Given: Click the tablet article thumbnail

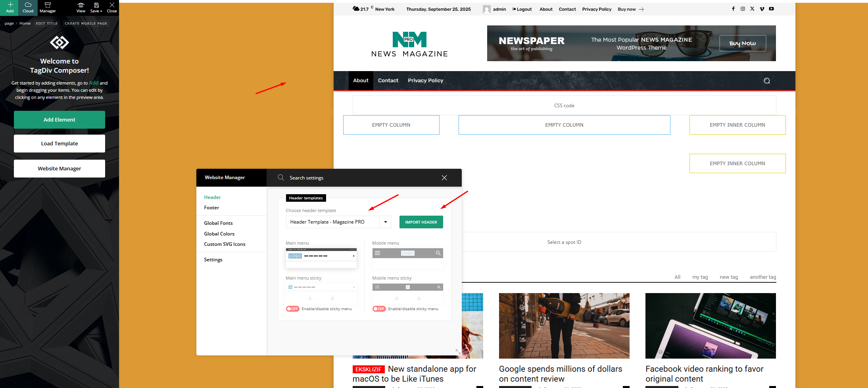Looking at the screenshot, I should [711, 326].
